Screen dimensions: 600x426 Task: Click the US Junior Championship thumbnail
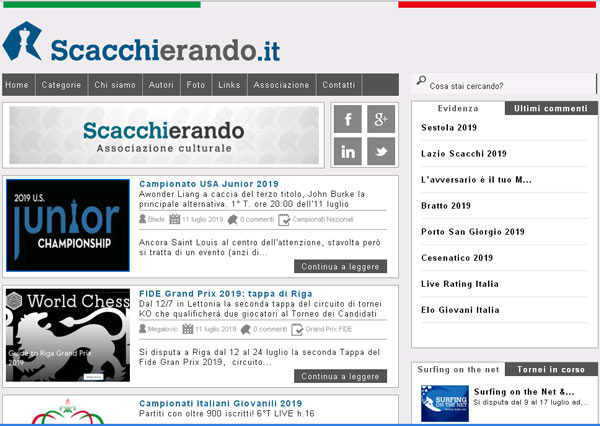68,225
